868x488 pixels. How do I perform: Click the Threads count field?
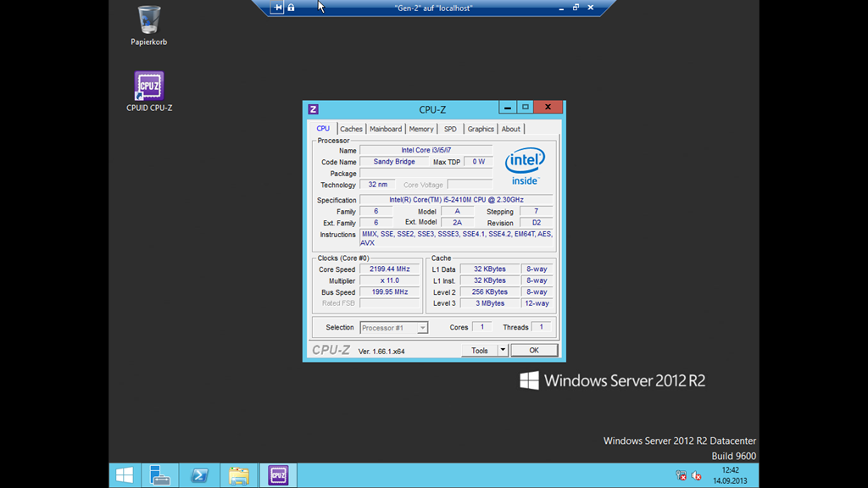[x=542, y=327]
